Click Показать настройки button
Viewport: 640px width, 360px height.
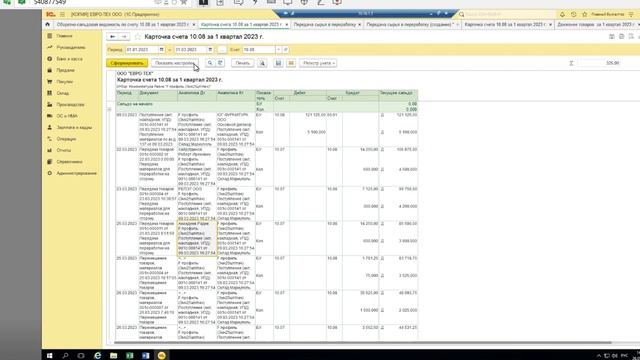[x=174, y=63]
